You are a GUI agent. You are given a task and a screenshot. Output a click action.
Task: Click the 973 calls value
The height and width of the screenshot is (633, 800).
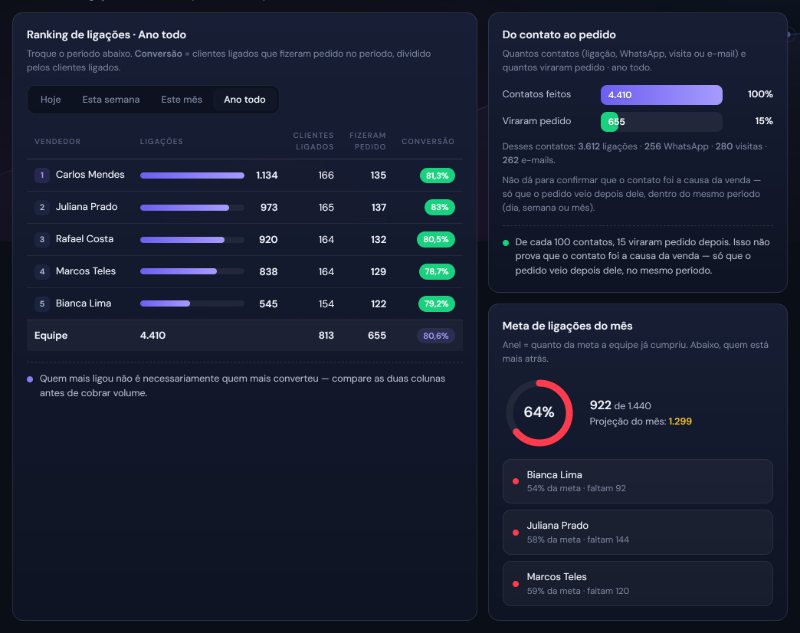coord(269,208)
